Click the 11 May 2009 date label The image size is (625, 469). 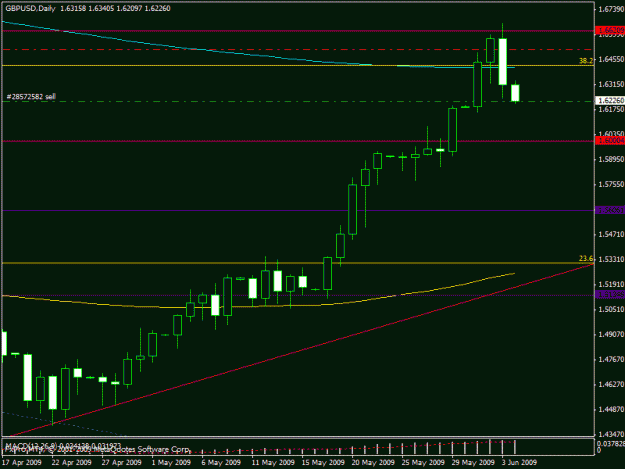[273, 463]
